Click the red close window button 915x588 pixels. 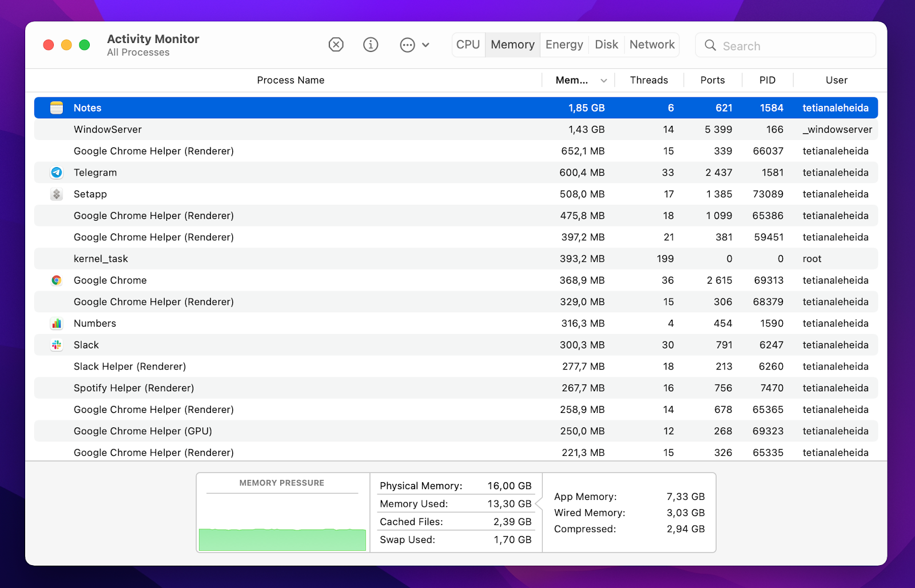point(49,45)
